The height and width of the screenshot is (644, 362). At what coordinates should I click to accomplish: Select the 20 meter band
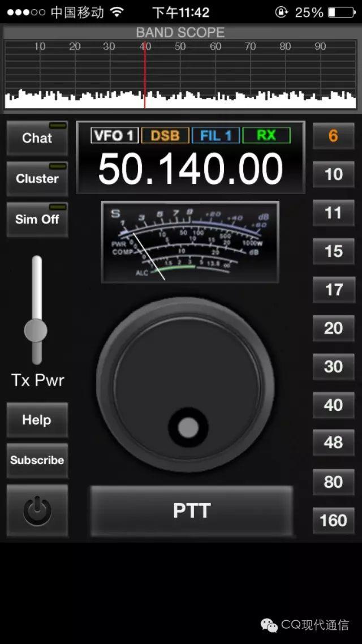(333, 328)
